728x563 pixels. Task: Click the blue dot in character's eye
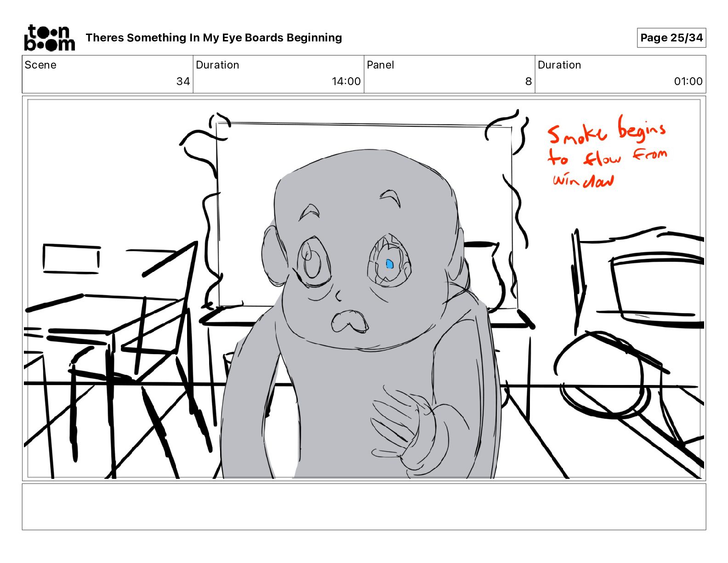pyautogui.click(x=390, y=264)
